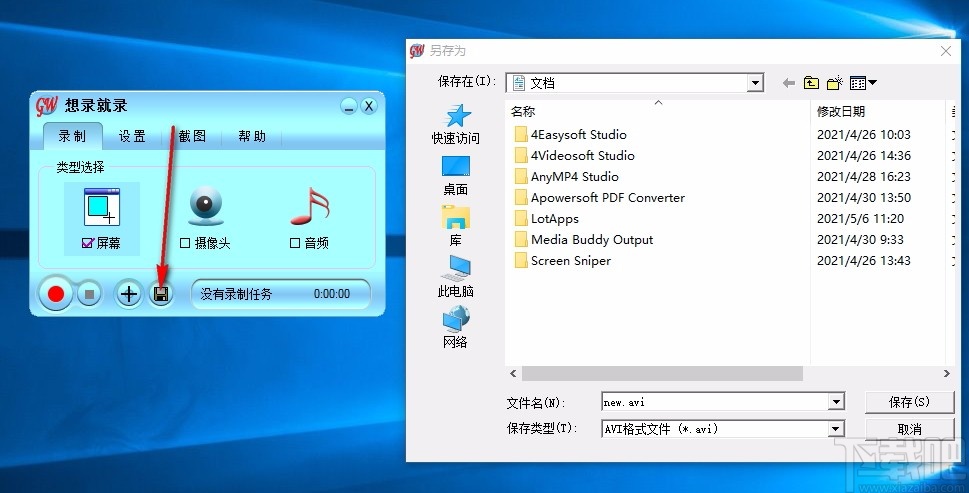Click the Screen Sniper folder icon
The image size is (969, 493).
521,261
